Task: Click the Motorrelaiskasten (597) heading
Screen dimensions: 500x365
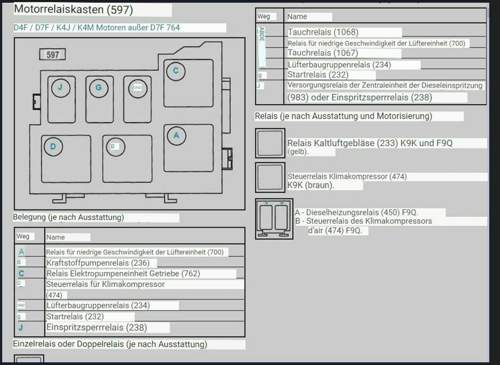Action: [74, 9]
